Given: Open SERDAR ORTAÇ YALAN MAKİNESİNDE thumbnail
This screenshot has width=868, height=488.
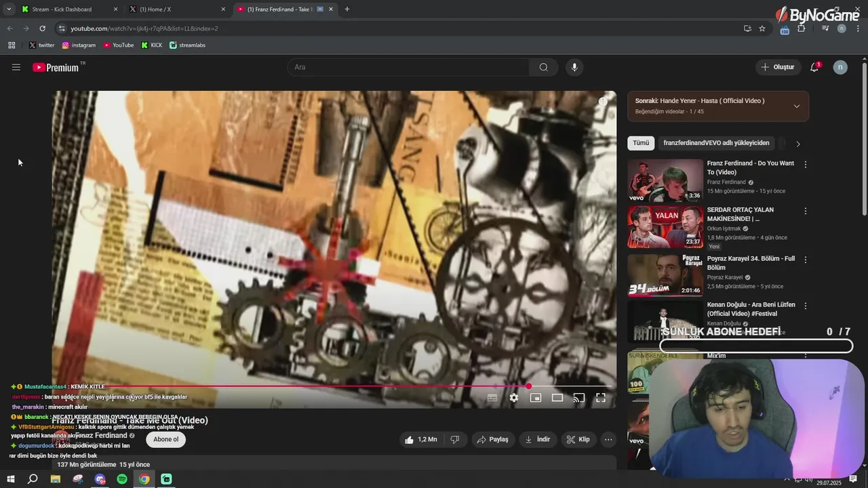Looking at the screenshot, I should pos(665,227).
